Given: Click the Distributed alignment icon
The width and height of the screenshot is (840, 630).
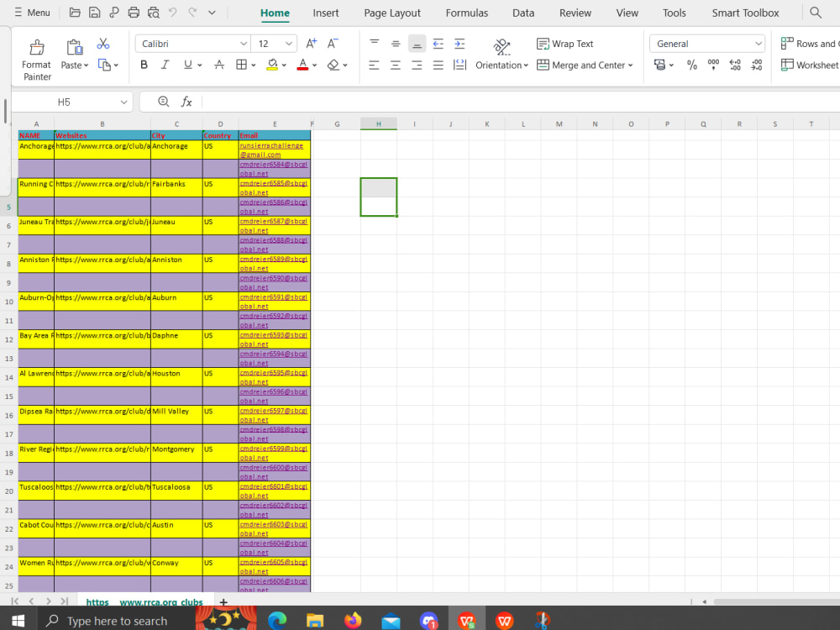Looking at the screenshot, I should click(x=459, y=65).
